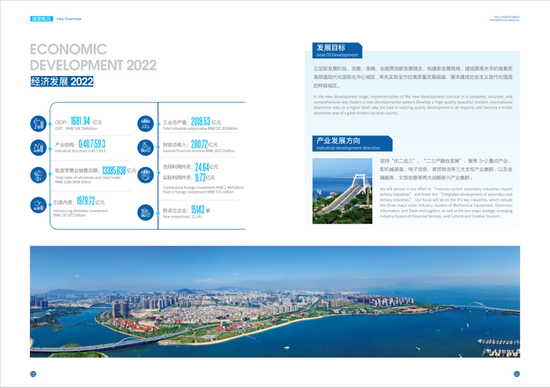The image size is (550, 388).
Task: Click the Industrial development direction banner
Action: click(x=352, y=143)
